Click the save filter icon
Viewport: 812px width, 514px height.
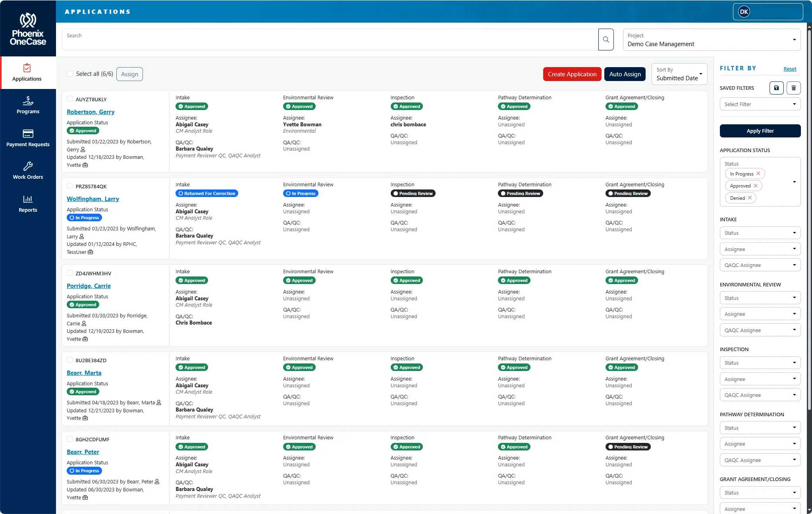(776, 88)
